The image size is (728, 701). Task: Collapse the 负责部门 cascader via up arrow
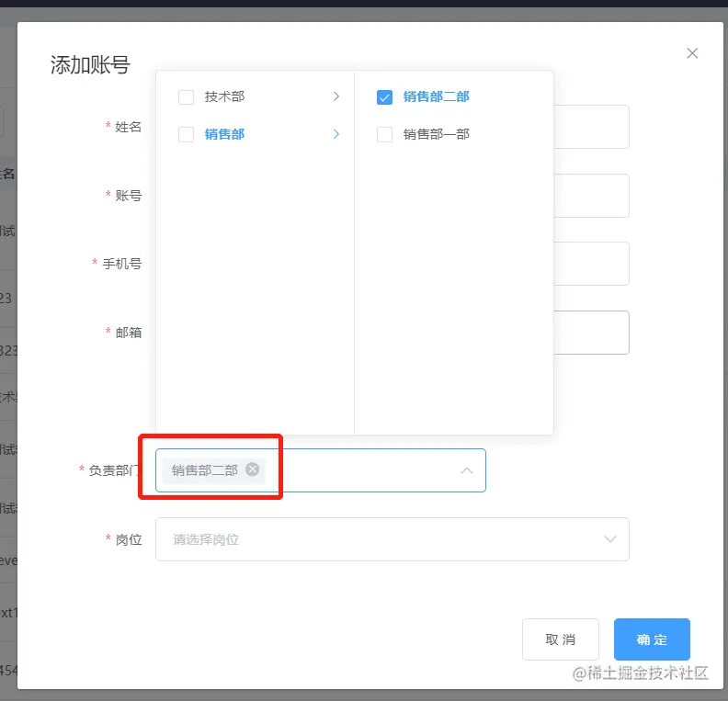(467, 470)
